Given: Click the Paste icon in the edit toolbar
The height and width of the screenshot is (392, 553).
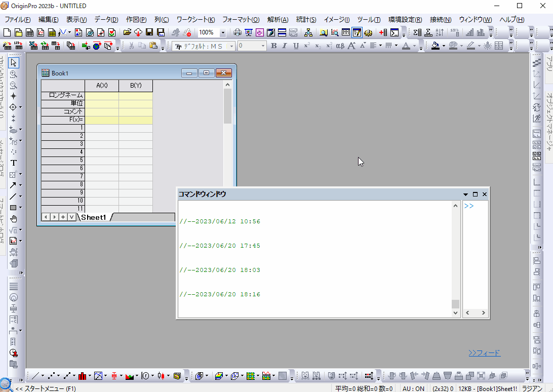Looking at the screenshot, I should pos(153,46).
